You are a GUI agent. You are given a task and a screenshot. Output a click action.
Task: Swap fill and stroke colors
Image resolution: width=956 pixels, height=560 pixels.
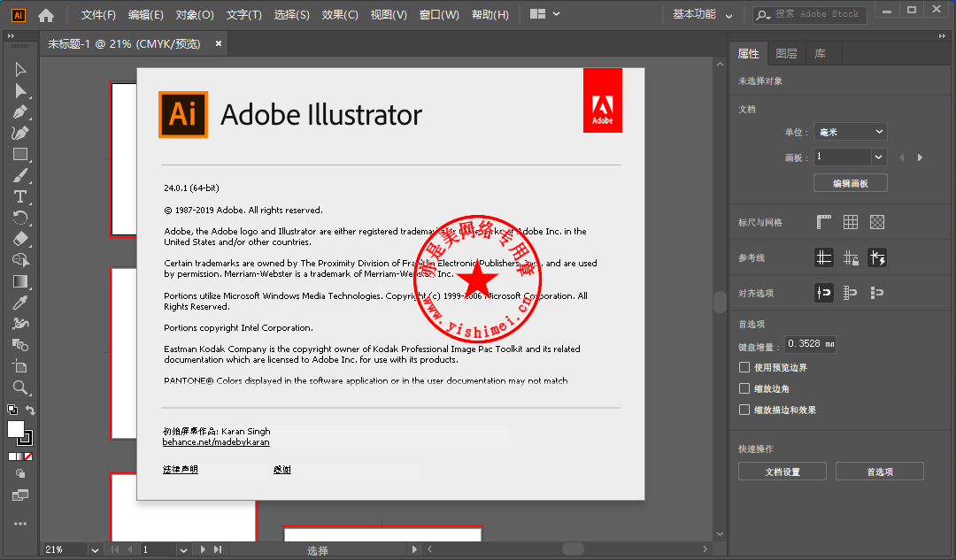click(x=30, y=410)
